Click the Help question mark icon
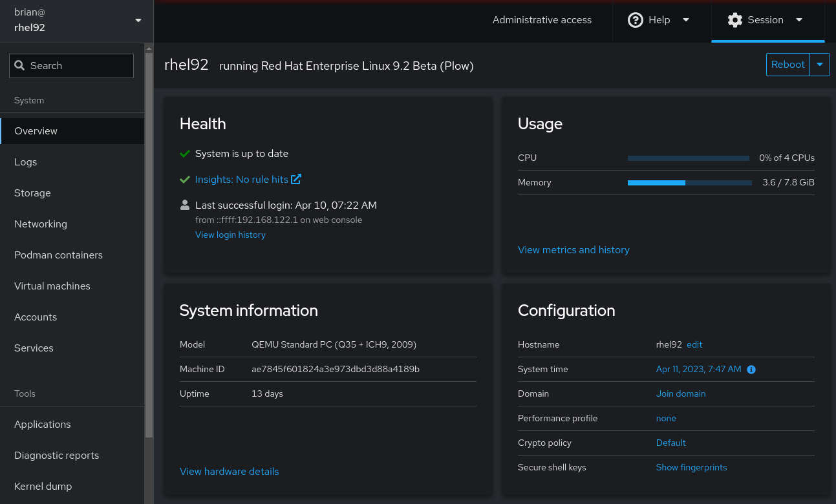836x504 pixels. [636, 20]
